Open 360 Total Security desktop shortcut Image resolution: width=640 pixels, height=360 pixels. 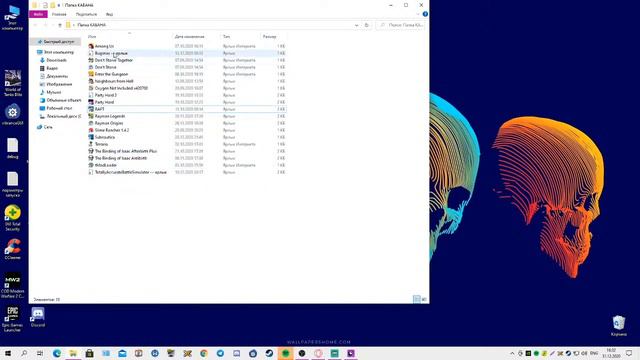[13, 218]
